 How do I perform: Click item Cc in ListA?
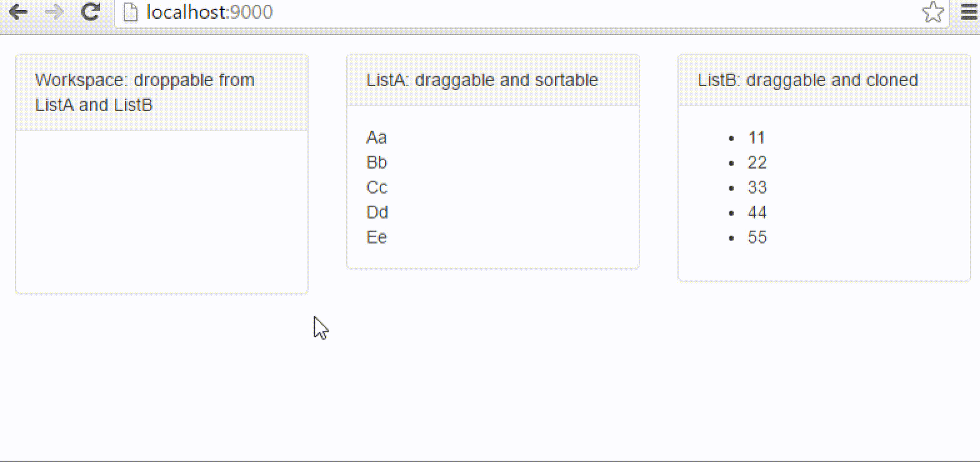click(377, 187)
